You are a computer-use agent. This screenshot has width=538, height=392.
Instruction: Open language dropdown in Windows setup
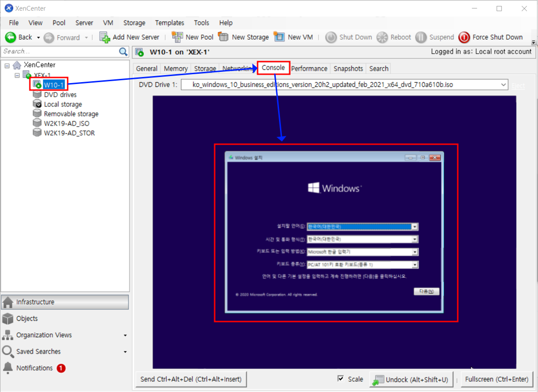(x=414, y=226)
